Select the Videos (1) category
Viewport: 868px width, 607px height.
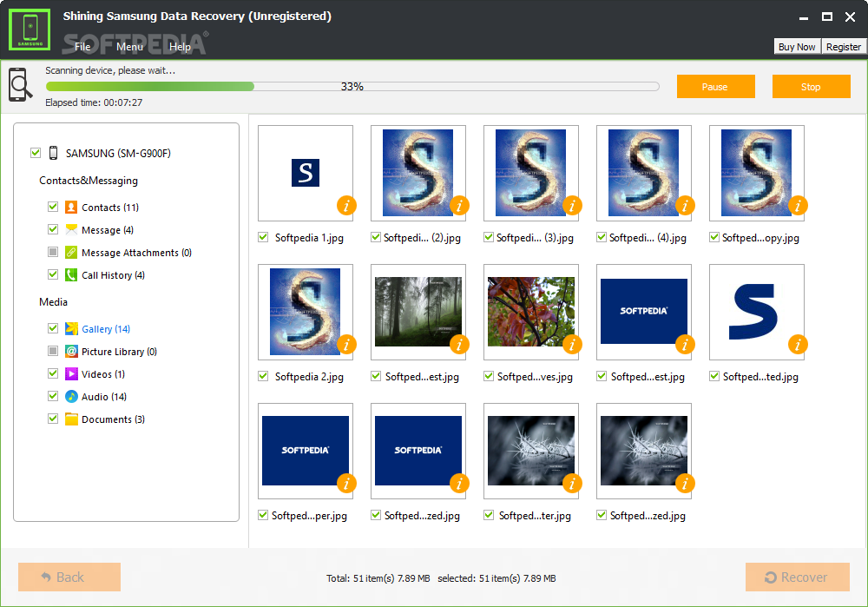click(103, 374)
